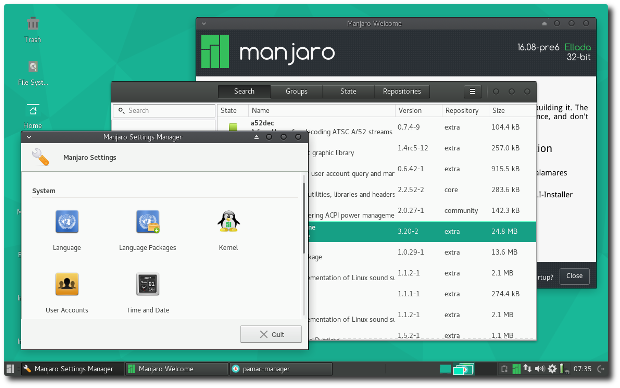The width and height of the screenshot is (620, 388).
Task: Open the File System desktop icon
Action: (33, 66)
